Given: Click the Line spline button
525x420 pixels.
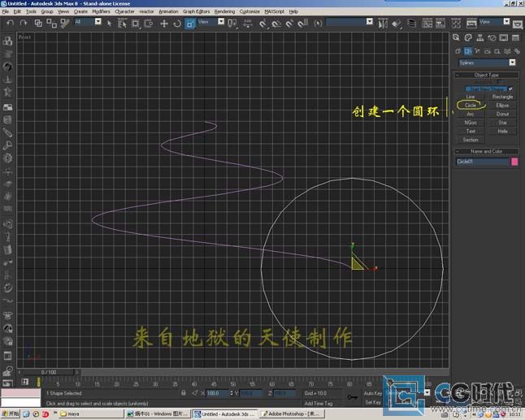Looking at the screenshot, I should 471,97.
